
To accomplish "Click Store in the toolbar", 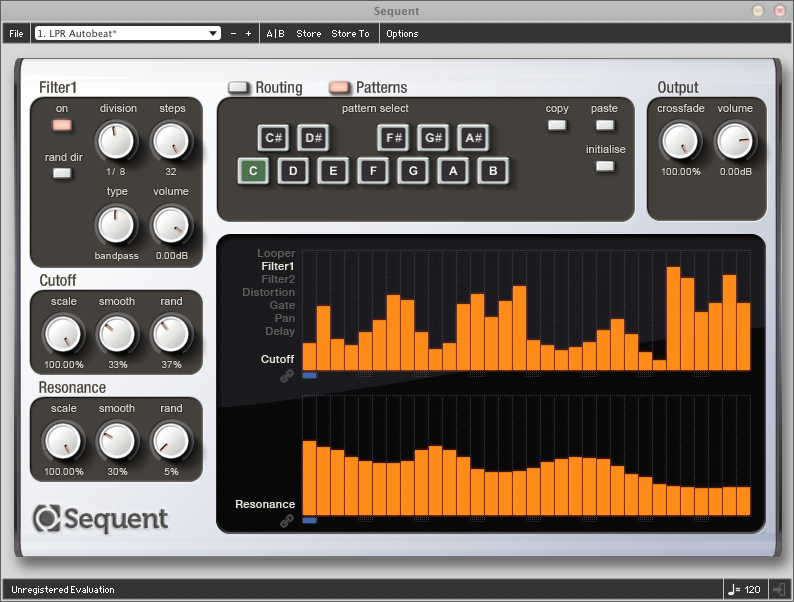I will tap(309, 33).
